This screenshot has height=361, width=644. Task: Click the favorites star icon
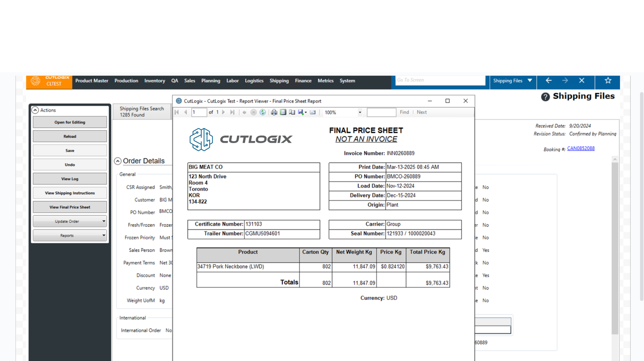click(608, 81)
